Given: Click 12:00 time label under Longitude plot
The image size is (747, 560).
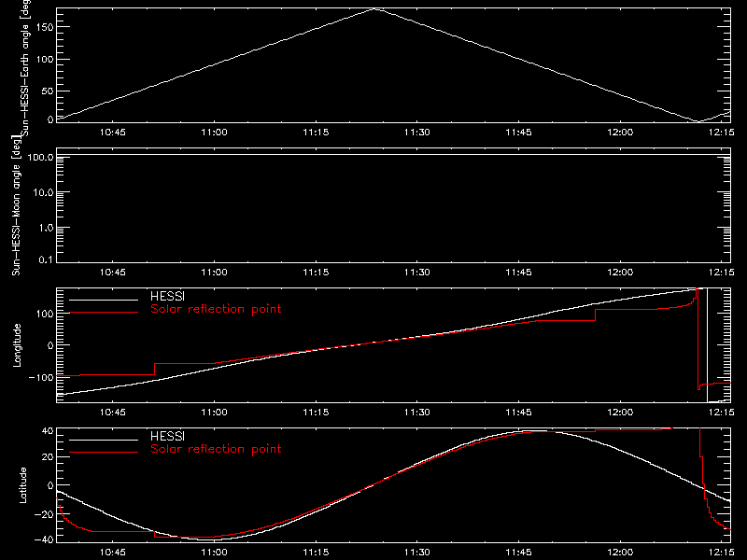Looking at the screenshot, I should click(x=620, y=412).
